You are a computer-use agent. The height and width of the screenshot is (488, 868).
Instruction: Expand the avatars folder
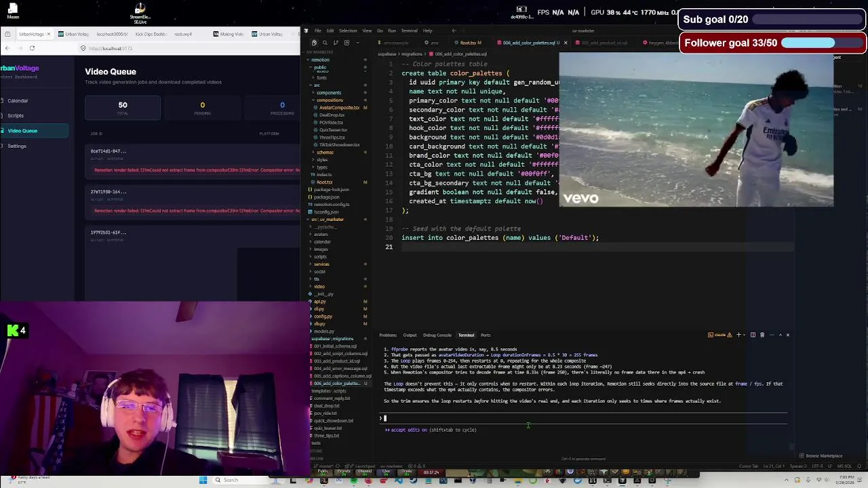[321, 235]
